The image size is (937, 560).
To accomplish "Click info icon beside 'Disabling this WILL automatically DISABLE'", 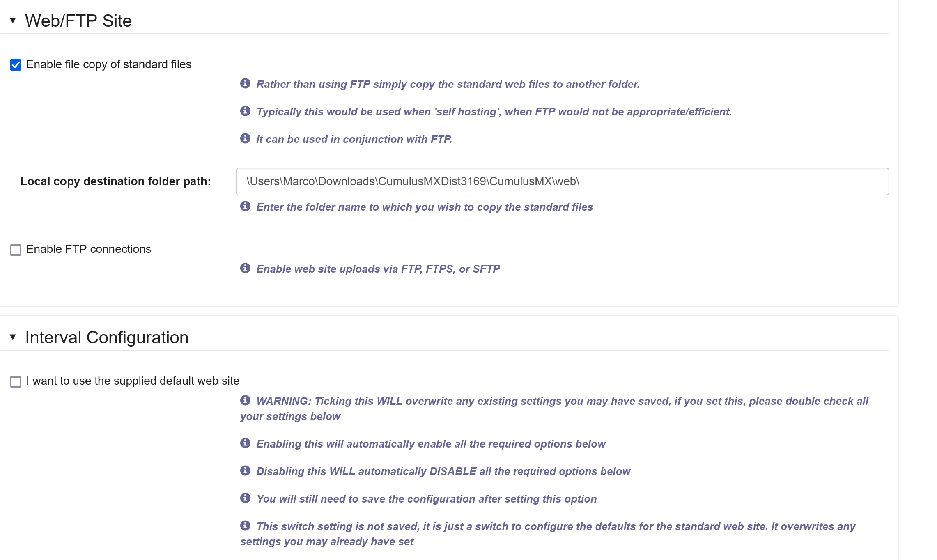I will coord(245,470).
